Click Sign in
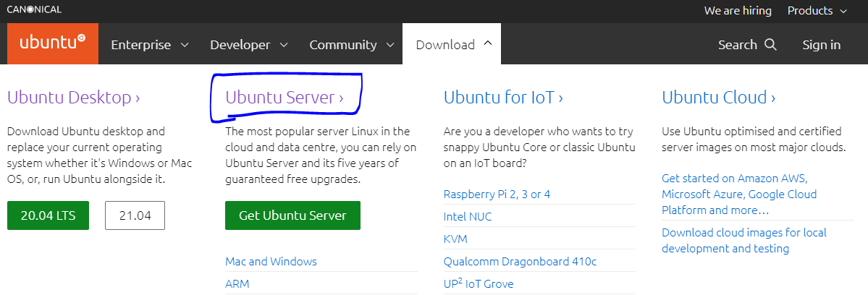 click(822, 45)
